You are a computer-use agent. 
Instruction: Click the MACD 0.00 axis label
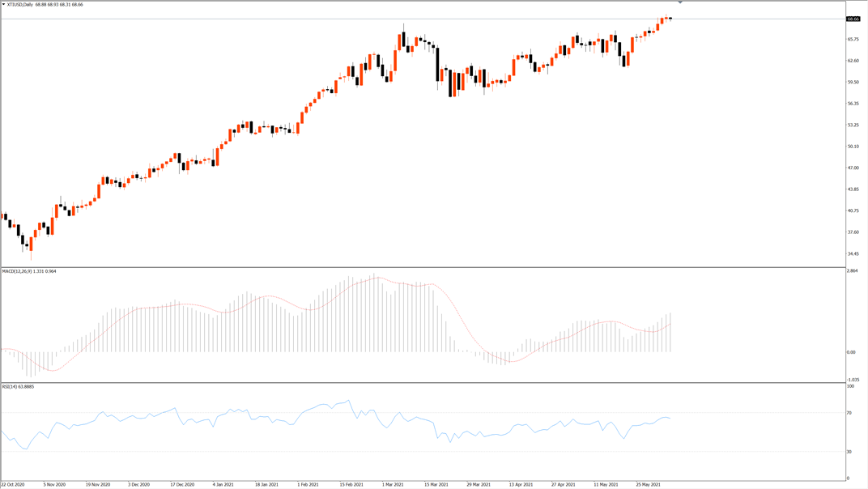click(x=851, y=352)
